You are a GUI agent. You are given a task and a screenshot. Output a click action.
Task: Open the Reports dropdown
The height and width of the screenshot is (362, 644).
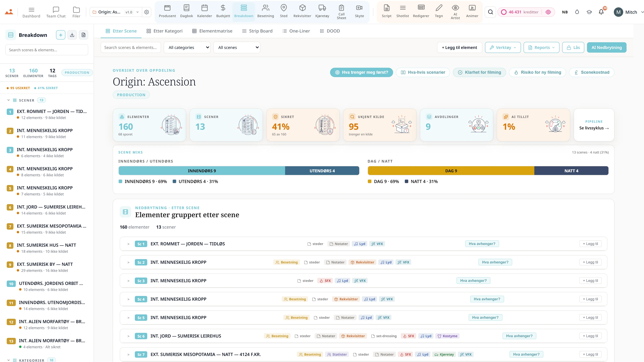pos(541,47)
